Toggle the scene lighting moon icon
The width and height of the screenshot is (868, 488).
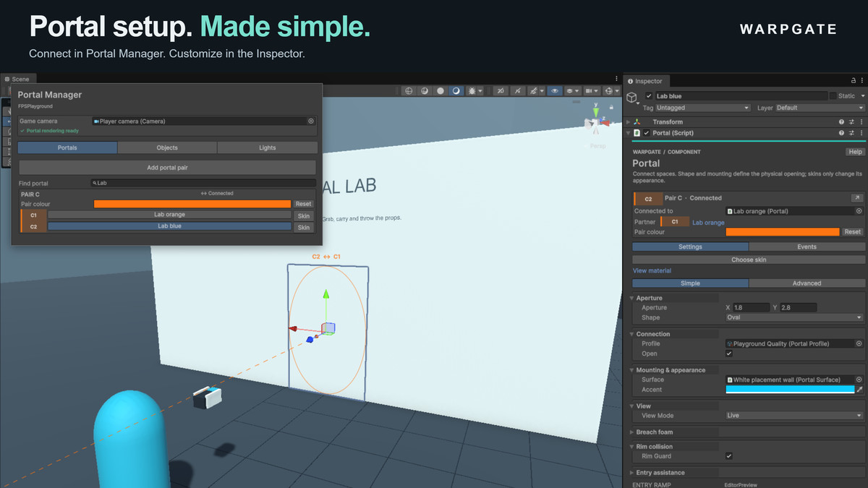[x=456, y=91]
